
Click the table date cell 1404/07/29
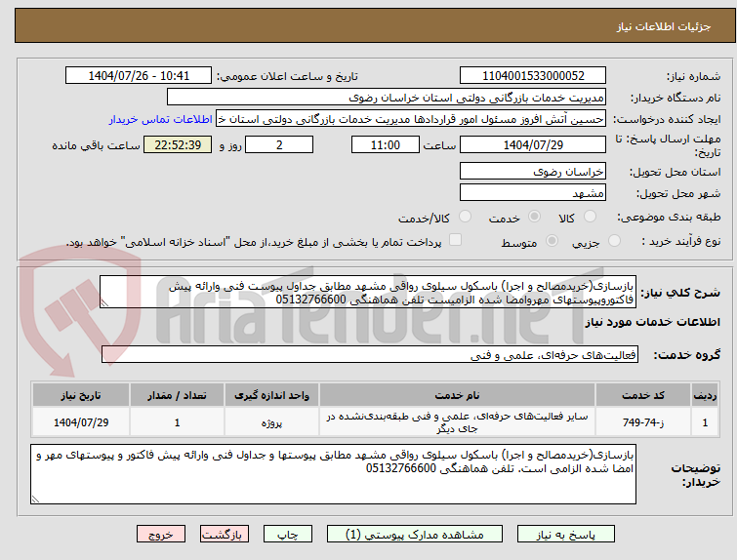coord(81,422)
